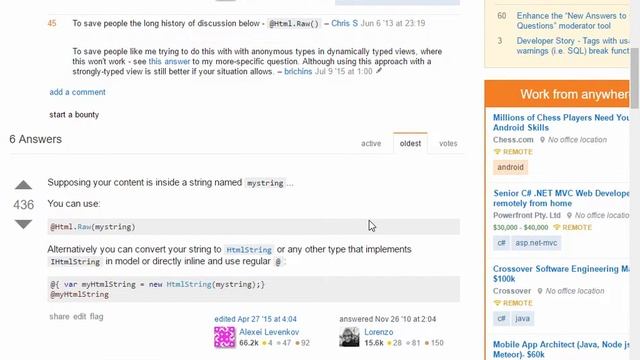
Task: Select the java job tag
Action: pos(522,318)
